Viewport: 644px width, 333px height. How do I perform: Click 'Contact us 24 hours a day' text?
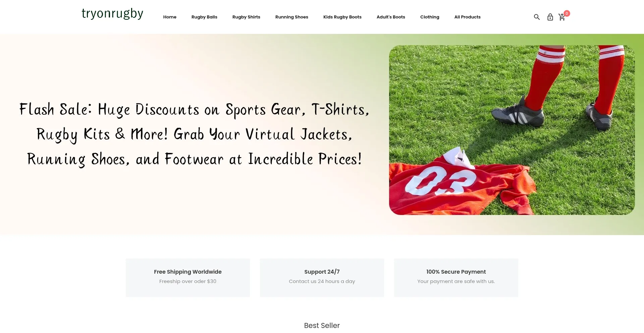[322, 281]
